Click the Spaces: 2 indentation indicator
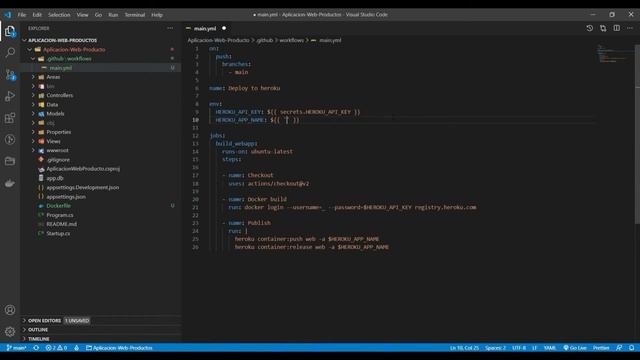This screenshot has height=360, width=640. [x=495, y=348]
